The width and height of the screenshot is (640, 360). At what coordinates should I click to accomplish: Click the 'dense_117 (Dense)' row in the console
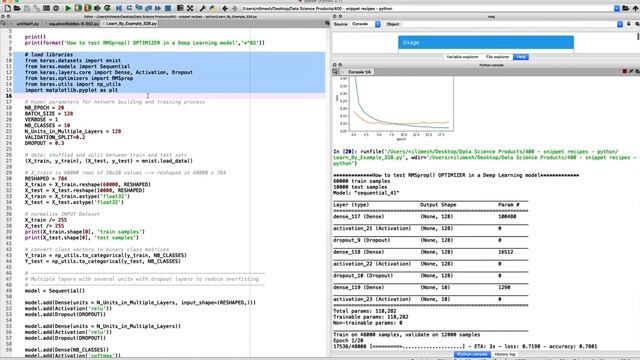click(x=431, y=217)
